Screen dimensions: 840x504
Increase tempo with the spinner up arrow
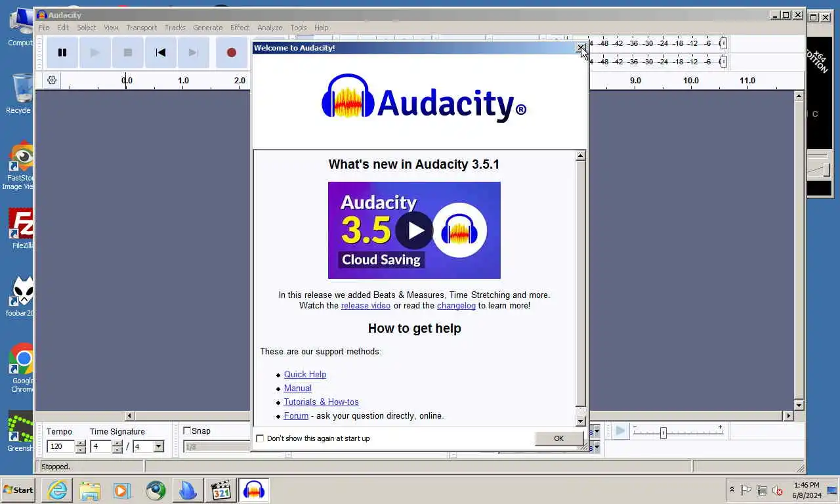tap(81, 444)
